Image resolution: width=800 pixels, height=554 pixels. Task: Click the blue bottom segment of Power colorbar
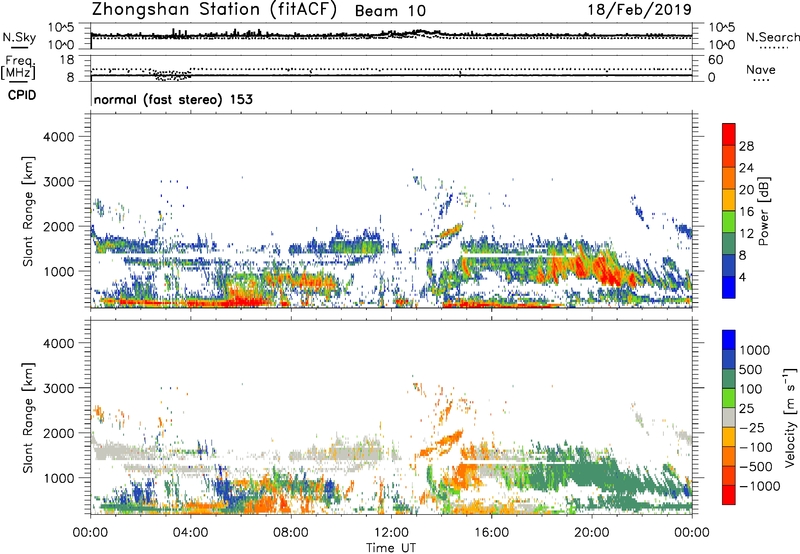(x=729, y=287)
